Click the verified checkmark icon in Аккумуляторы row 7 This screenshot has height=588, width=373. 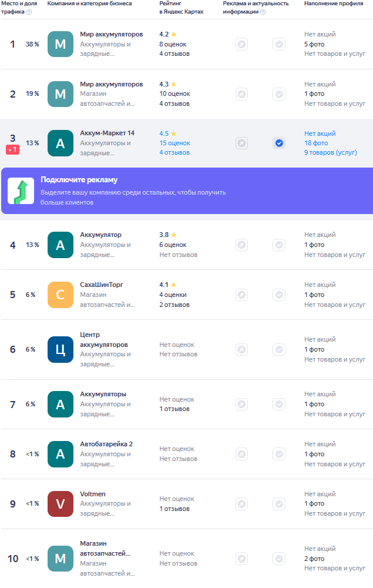point(279,405)
